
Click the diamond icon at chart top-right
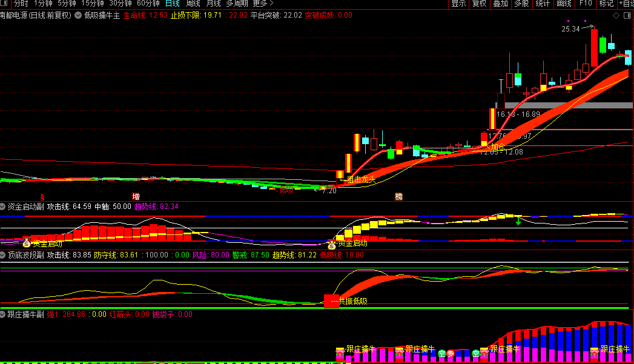pos(616,15)
